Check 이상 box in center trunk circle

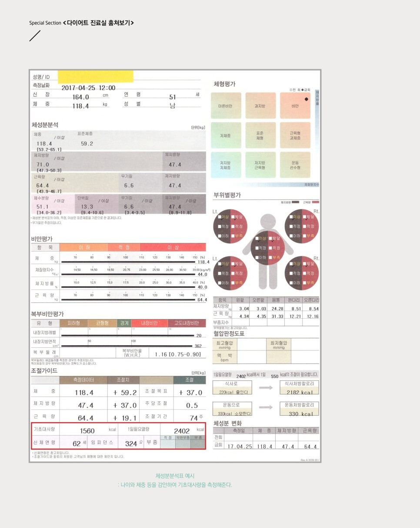point(257,239)
